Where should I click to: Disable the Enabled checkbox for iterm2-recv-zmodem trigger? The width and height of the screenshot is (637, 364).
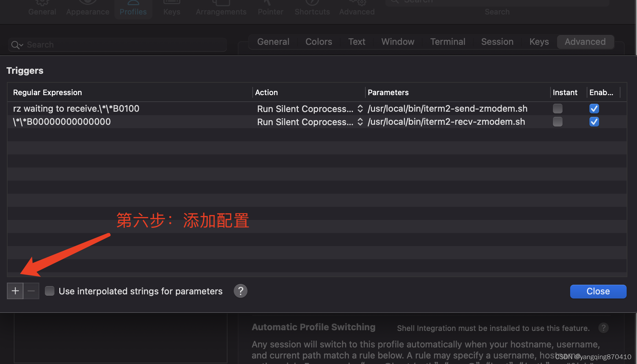(x=594, y=122)
